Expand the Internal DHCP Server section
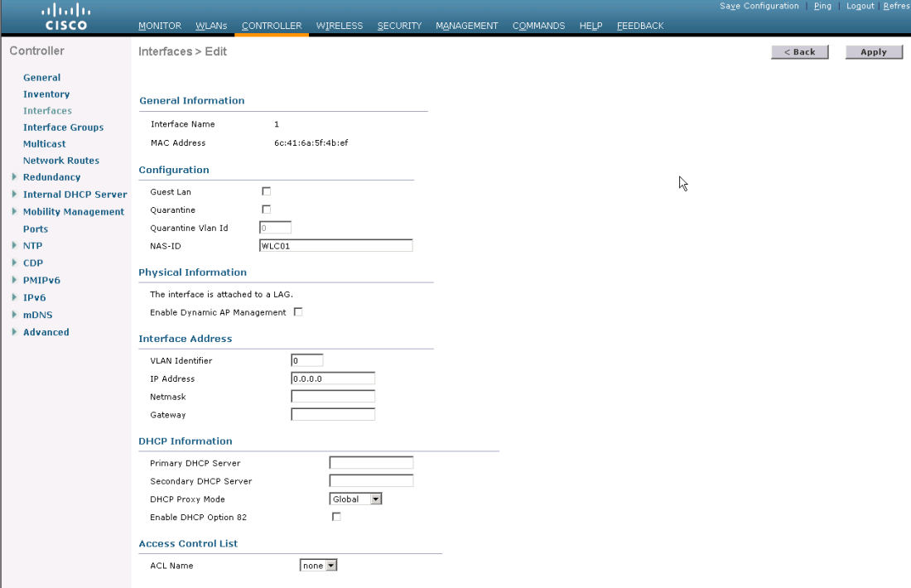The width and height of the screenshot is (911, 588). [x=75, y=194]
